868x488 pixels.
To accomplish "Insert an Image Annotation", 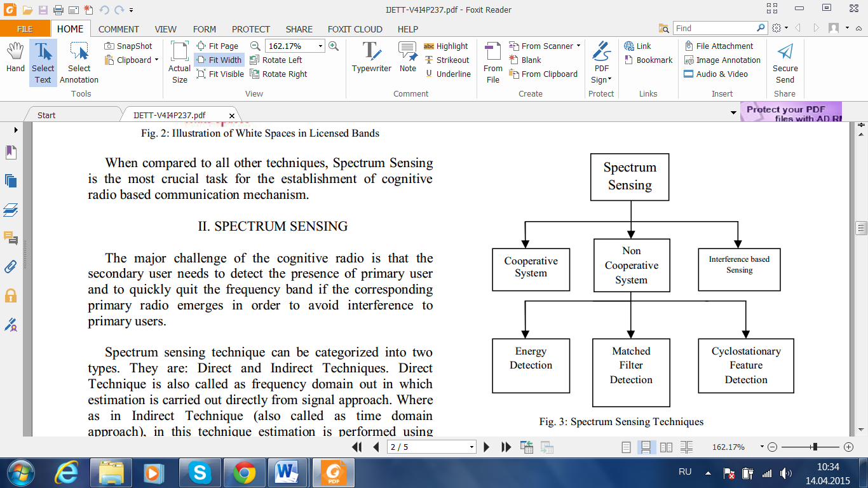I will tap(722, 60).
